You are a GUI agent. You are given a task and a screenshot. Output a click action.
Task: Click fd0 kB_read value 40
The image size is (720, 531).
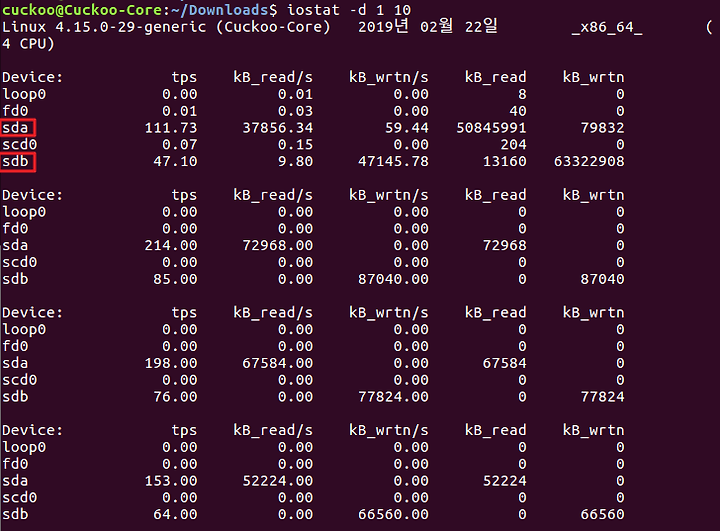(x=518, y=111)
